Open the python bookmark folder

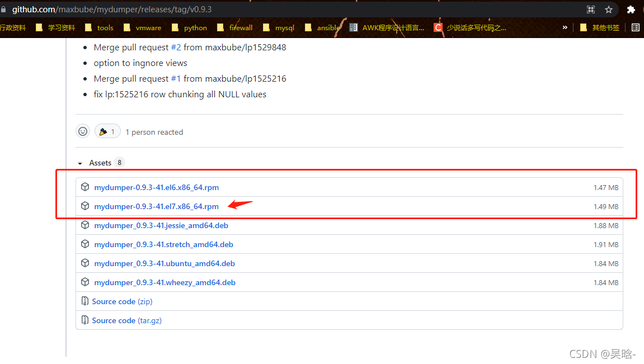coord(189,27)
